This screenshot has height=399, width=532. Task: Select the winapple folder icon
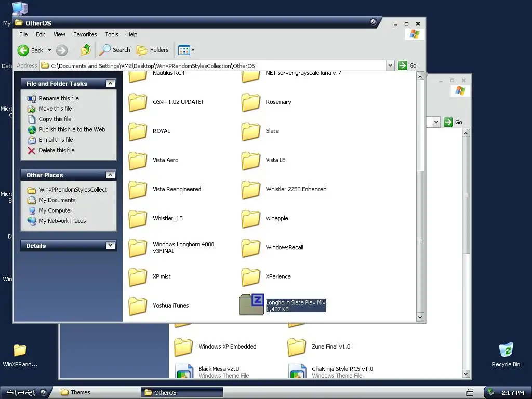251,219
